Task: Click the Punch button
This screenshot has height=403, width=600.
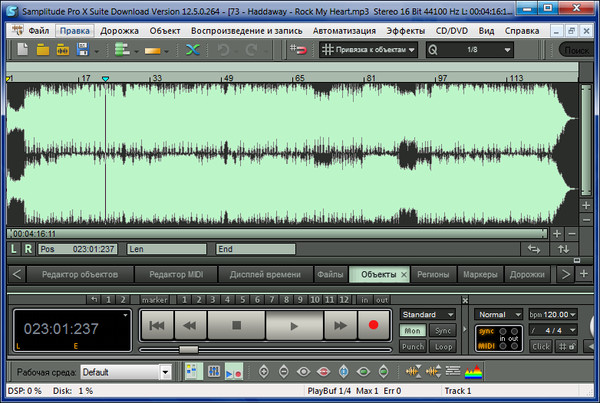Action: (x=412, y=346)
